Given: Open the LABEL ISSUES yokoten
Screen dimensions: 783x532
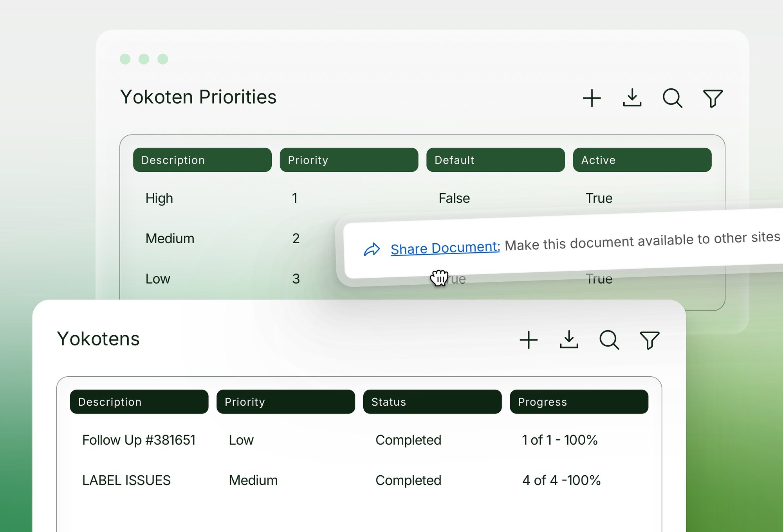Looking at the screenshot, I should click(x=126, y=480).
